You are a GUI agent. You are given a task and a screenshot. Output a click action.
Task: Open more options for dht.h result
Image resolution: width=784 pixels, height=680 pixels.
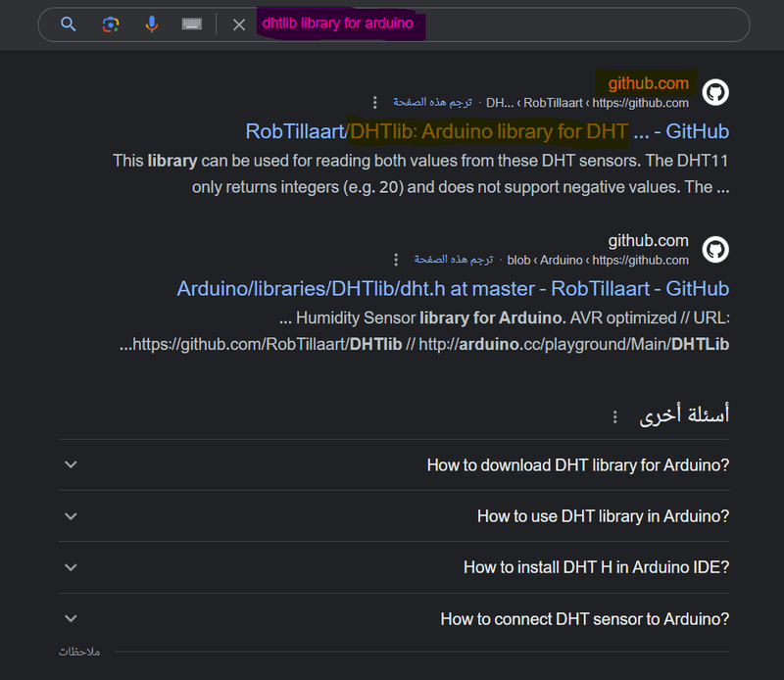[x=396, y=260]
